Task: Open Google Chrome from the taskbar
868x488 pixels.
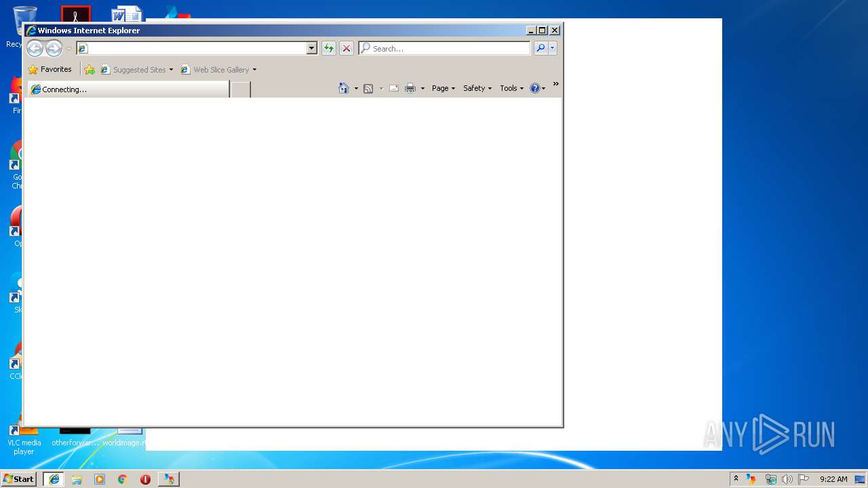Action: pos(123,479)
